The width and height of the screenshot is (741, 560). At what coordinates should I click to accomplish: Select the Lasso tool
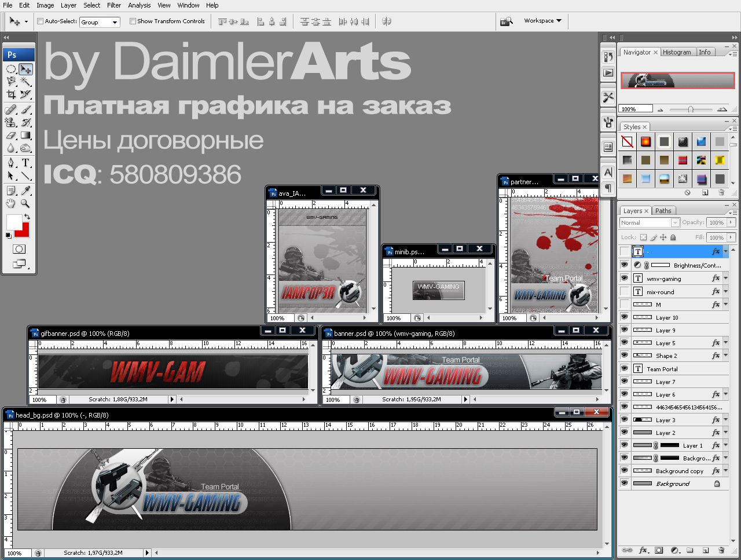pyautogui.click(x=11, y=82)
